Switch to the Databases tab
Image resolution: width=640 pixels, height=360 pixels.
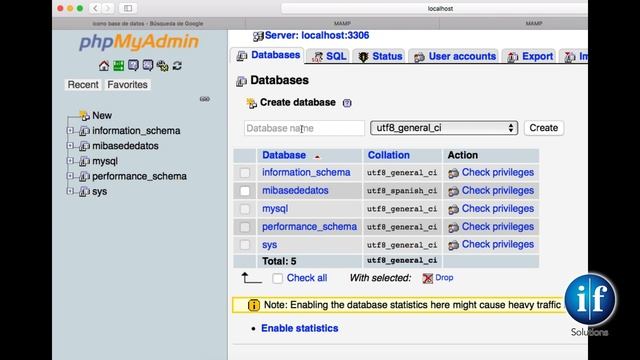pos(268,55)
